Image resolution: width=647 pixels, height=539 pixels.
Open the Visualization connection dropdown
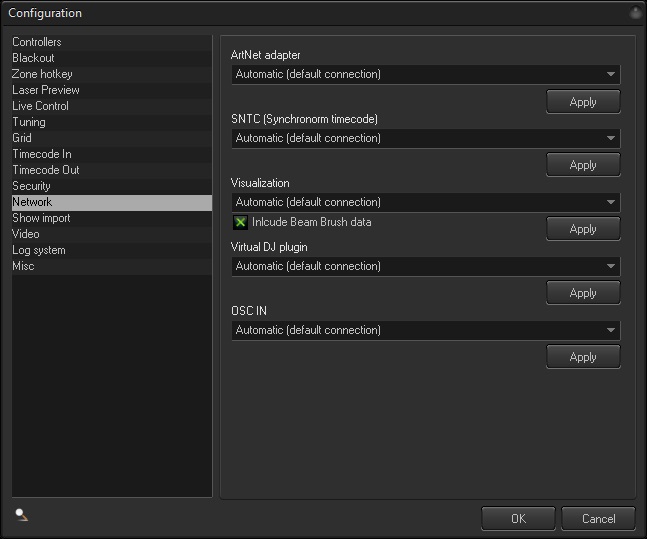tap(425, 202)
